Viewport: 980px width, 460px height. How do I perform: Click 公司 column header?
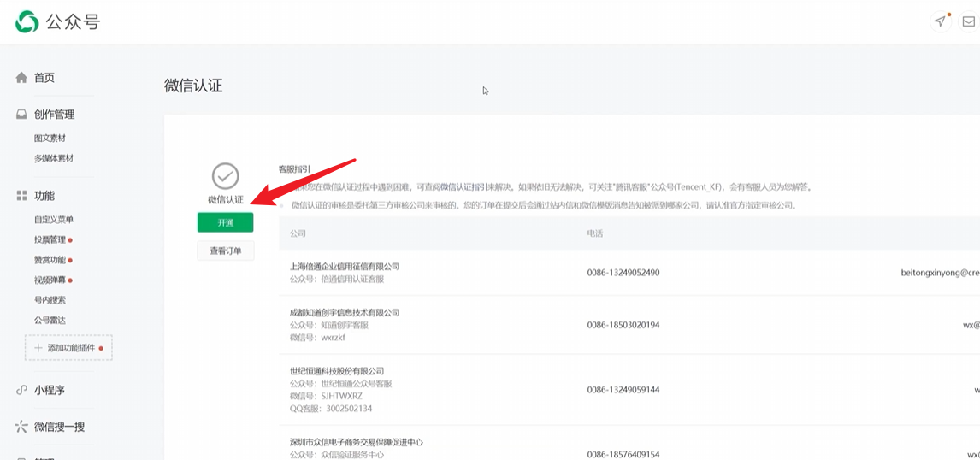[298, 233]
